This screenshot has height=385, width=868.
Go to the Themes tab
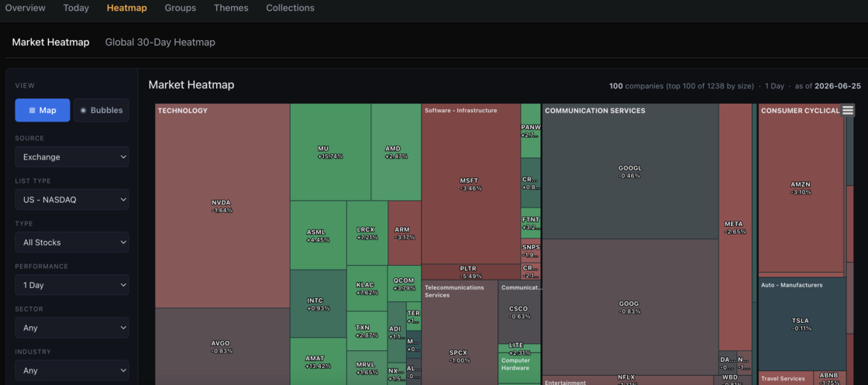point(231,8)
